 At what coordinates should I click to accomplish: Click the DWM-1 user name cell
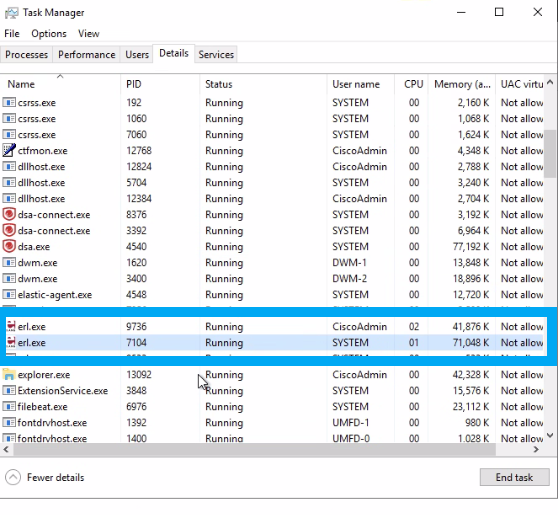[x=349, y=263]
